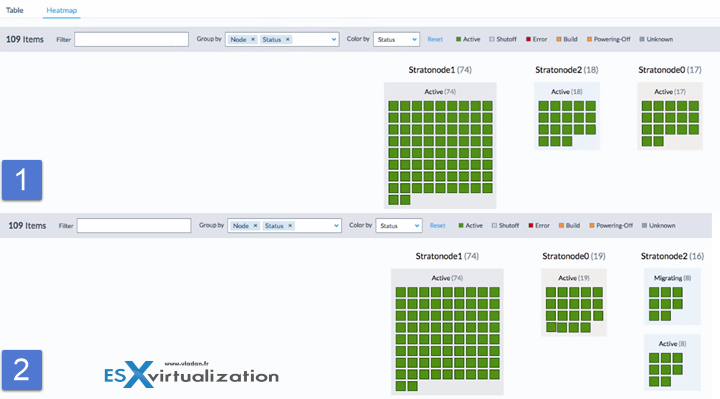Viewport: 720px width, 399px height.
Task: Toggle Unknown legend in bottom toolbar
Action: coord(658,226)
